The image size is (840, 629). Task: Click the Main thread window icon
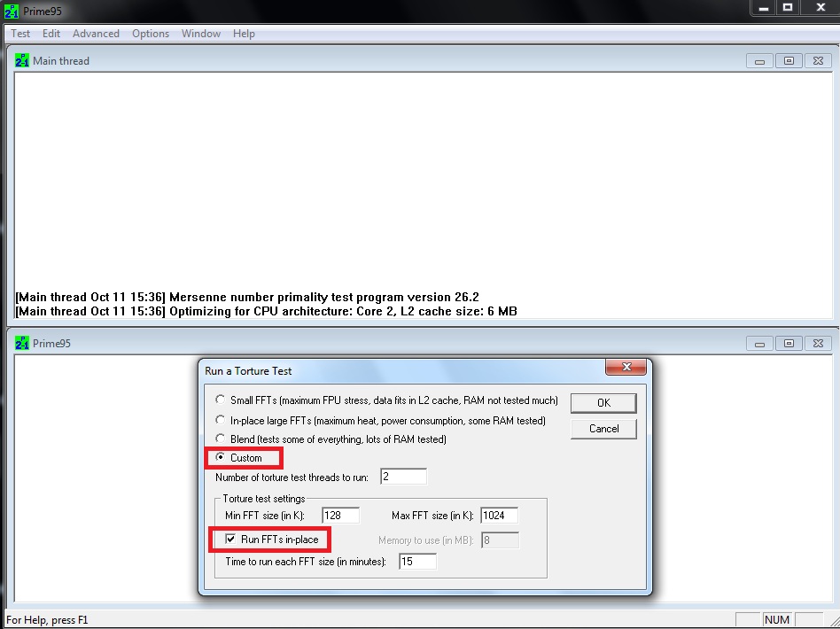(x=22, y=60)
